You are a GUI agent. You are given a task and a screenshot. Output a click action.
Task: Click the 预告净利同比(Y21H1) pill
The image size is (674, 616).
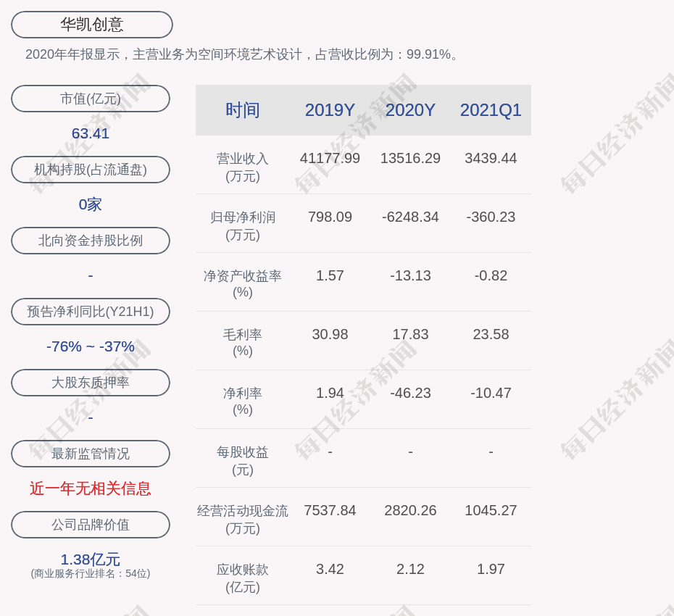pos(91,312)
